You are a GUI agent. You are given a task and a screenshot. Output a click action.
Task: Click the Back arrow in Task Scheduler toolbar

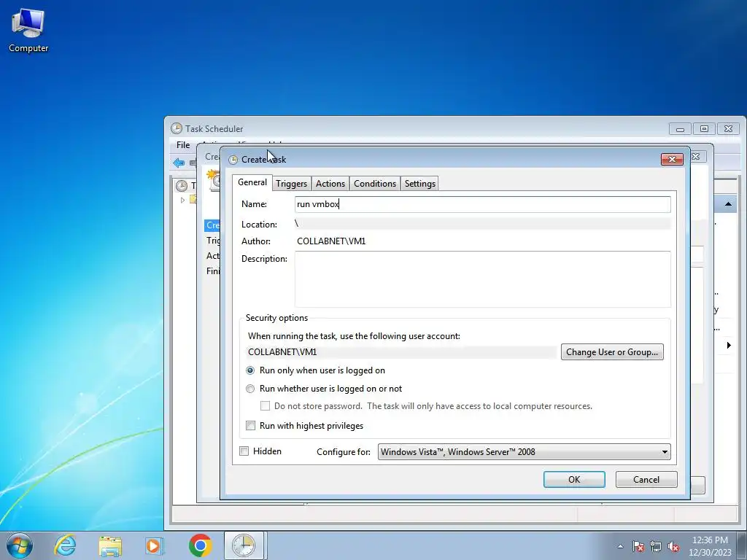179,163
